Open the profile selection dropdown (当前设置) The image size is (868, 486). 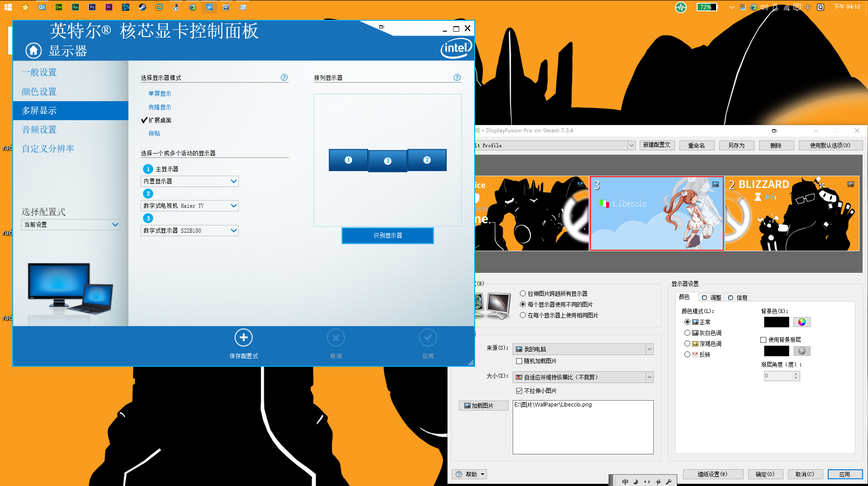[71, 224]
